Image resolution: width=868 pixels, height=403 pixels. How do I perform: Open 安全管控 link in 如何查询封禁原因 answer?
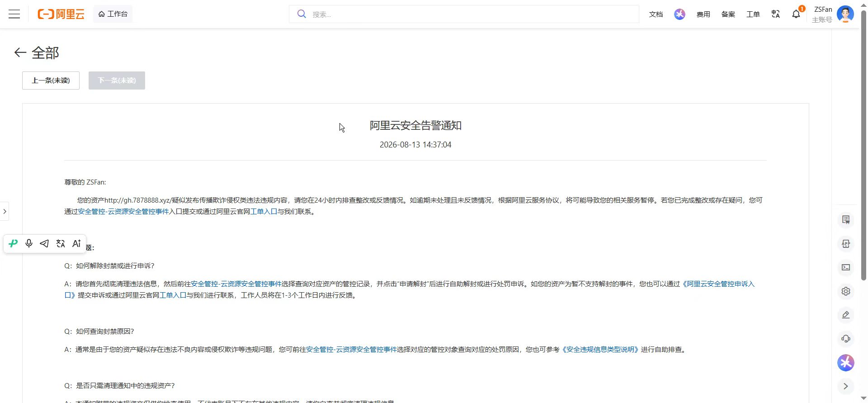click(351, 350)
